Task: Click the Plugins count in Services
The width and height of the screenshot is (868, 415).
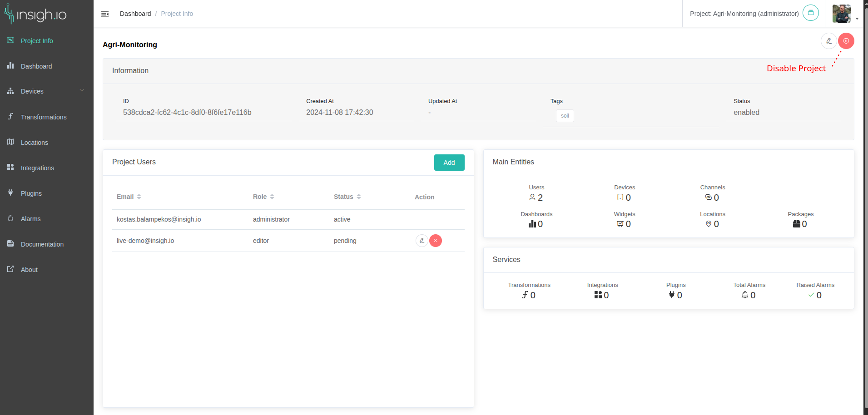Action: (x=675, y=295)
